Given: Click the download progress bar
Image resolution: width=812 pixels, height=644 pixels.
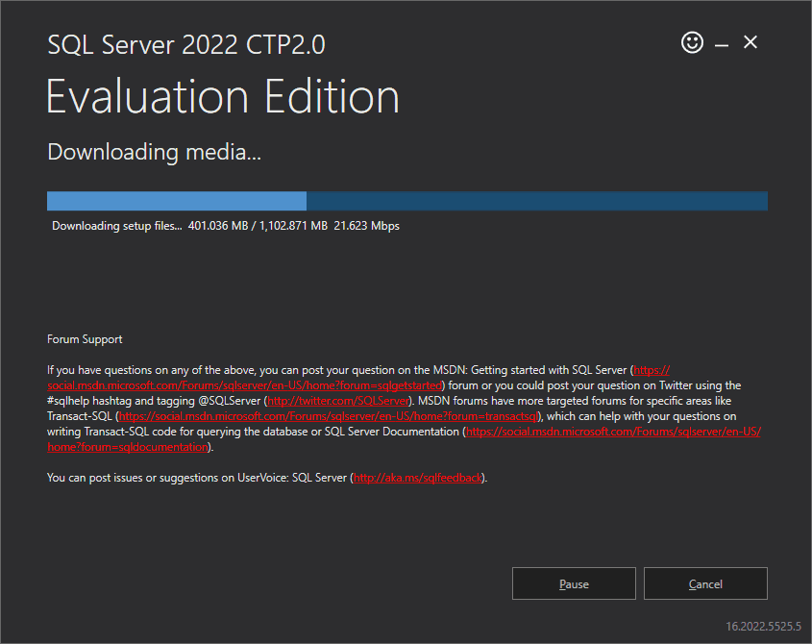Looking at the screenshot, I should (x=407, y=201).
